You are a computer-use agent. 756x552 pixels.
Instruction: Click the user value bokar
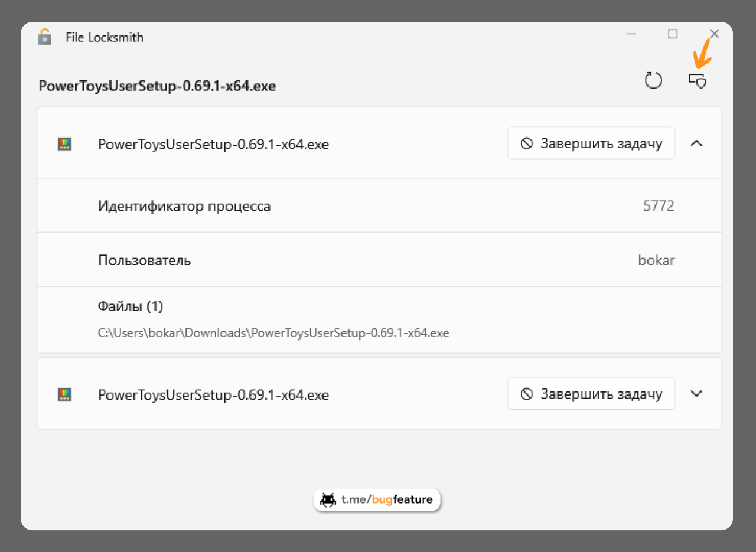(x=657, y=260)
